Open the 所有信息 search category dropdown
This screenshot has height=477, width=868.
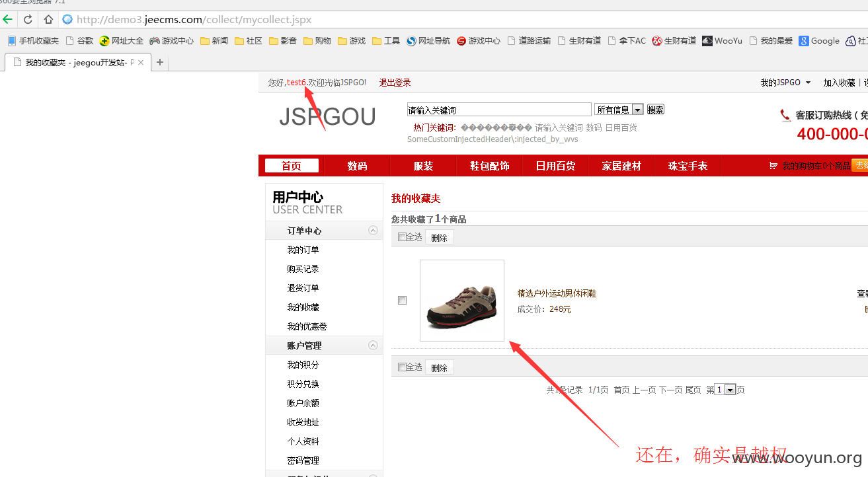point(619,110)
